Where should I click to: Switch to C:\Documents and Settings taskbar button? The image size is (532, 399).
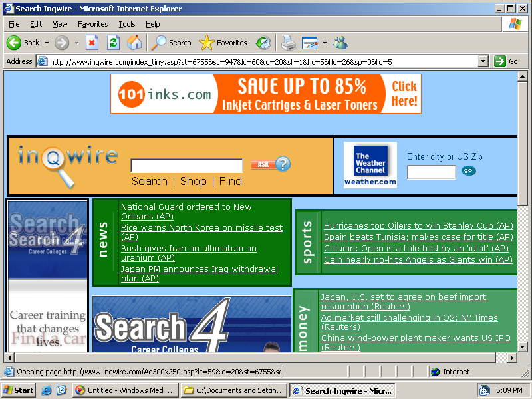coord(234,390)
